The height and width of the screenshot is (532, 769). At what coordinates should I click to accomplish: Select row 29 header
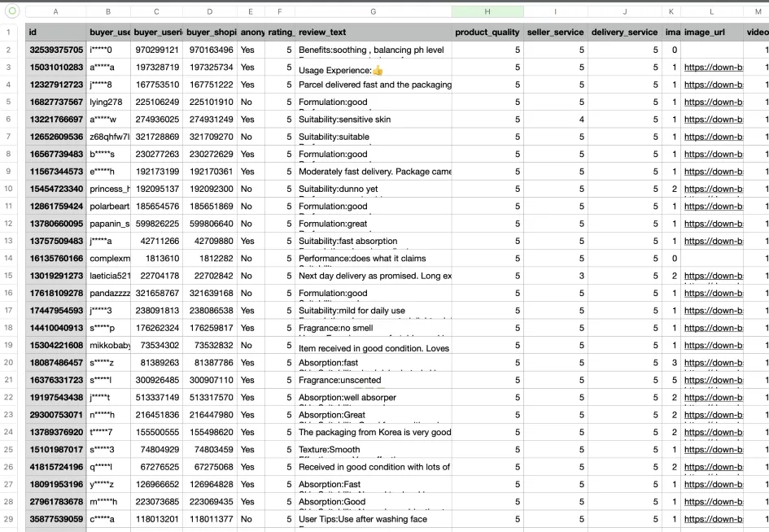coord(12,519)
